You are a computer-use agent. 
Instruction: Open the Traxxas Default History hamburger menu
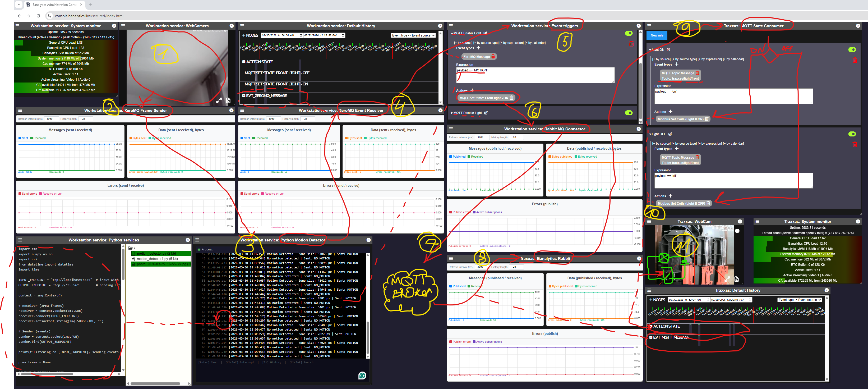(x=649, y=290)
